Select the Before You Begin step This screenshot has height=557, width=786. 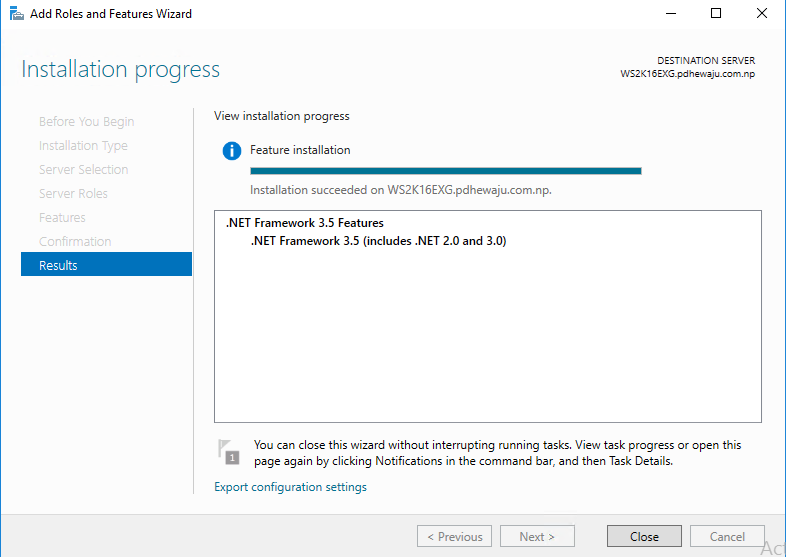coord(86,122)
